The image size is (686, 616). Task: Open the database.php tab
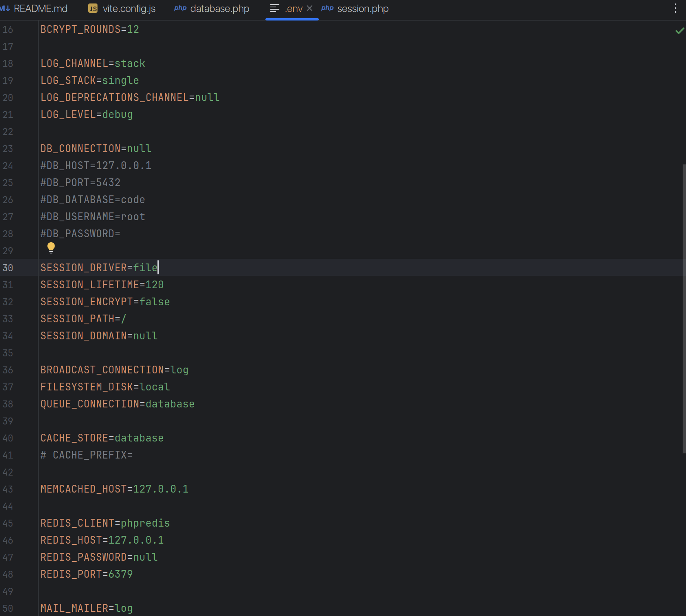pos(212,9)
